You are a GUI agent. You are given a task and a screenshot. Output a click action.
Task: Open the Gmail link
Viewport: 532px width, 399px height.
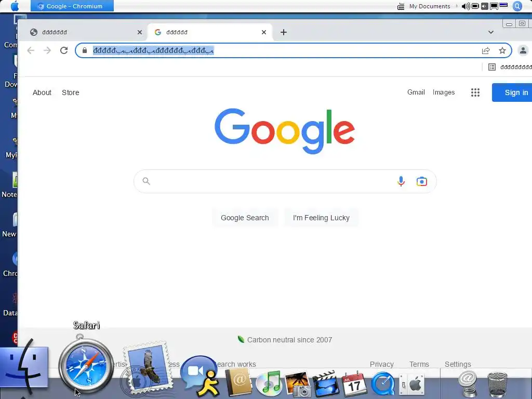click(416, 92)
